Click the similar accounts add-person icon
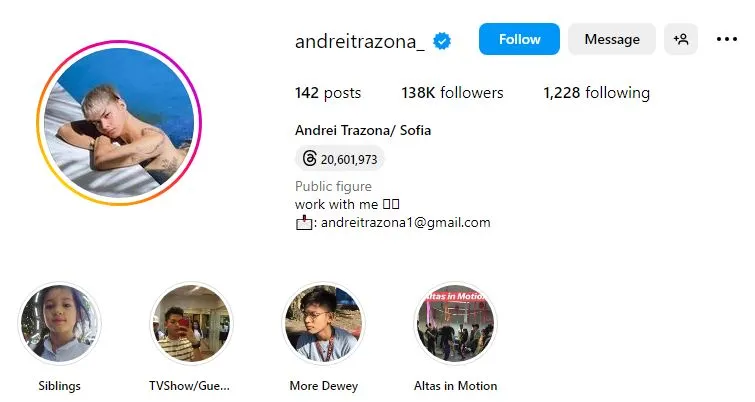This screenshot has height=402, width=755. click(681, 39)
